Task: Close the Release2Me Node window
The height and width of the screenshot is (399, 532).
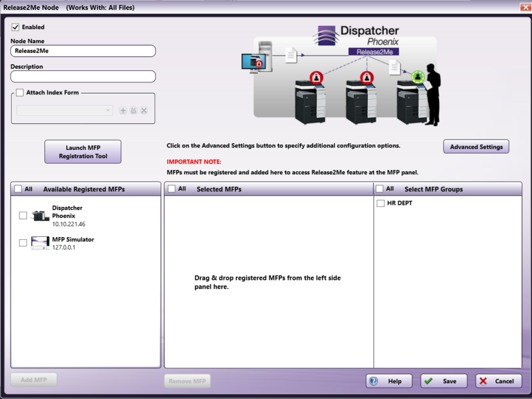Action: click(x=525, y=7)
